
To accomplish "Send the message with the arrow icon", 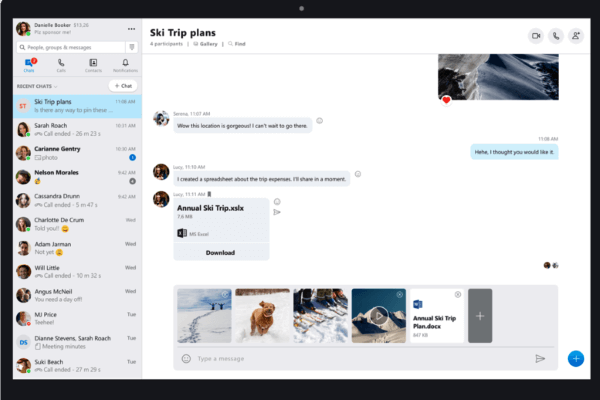I will coord(540,359).
